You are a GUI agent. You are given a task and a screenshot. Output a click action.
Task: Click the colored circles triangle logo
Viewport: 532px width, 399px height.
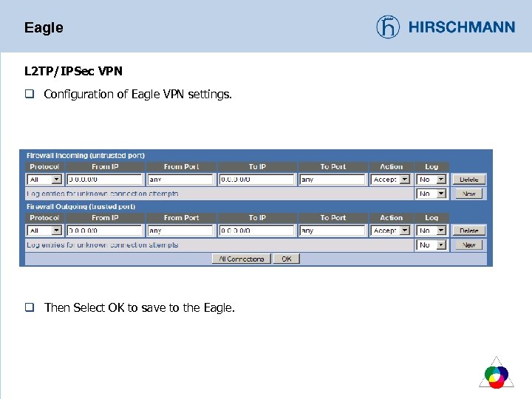(x=497, y=372)
